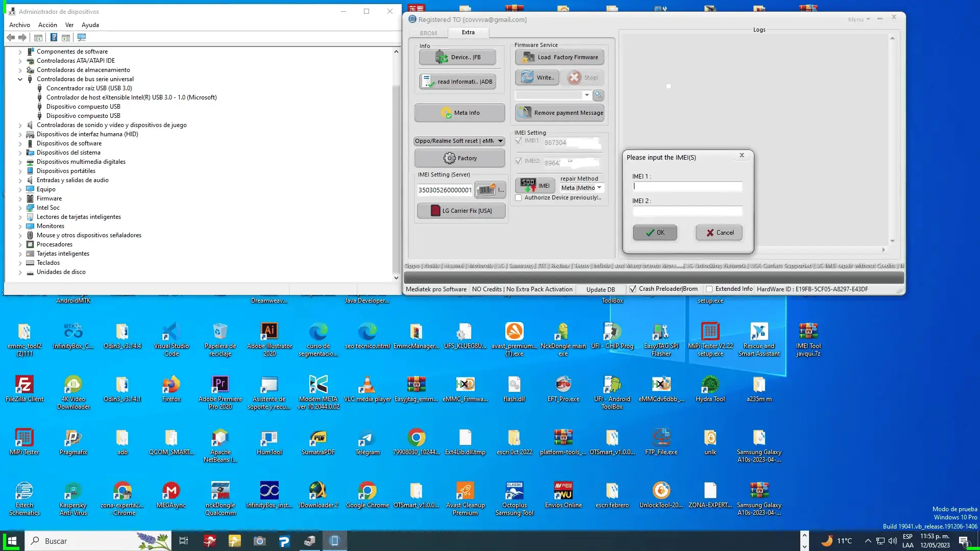Click the Meta Info icon button
The height and width of the screenshot is (551, 980).
460,113
